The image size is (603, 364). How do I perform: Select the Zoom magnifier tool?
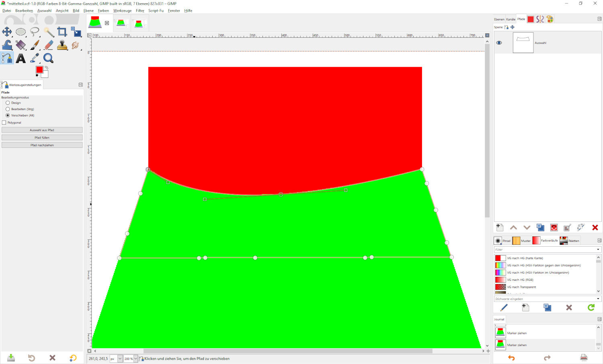(x=48, y=58)
